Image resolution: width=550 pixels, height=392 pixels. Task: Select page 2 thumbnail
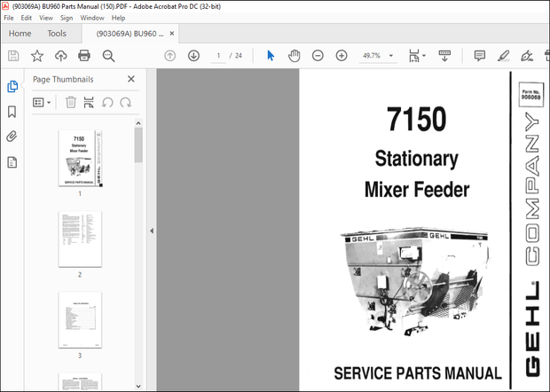pos(81,239)
